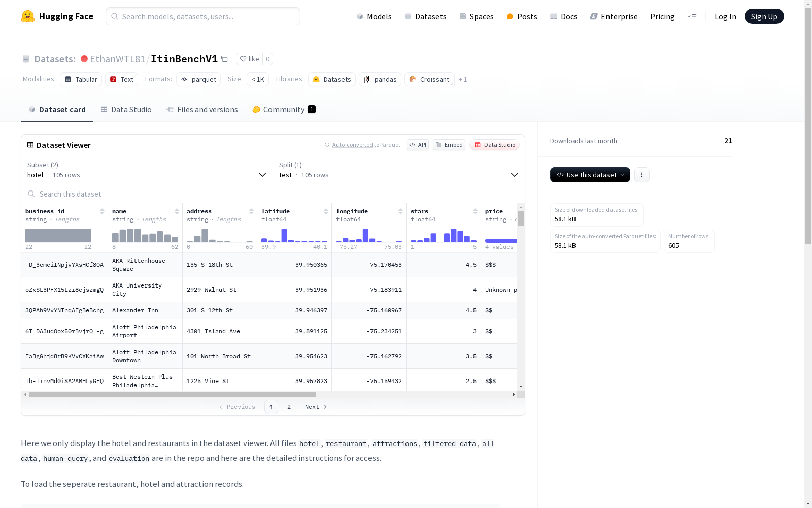Click the table horizontal scrollbar thumb
Screen dimensions: 812x508
tap(172, 394)
